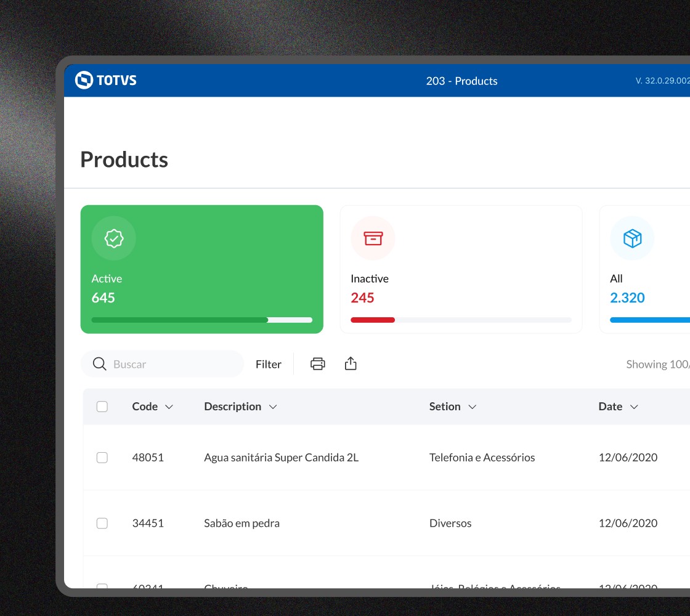Click 'Agua sanitária Super Candida 2L' description
Image resolution: width=690 pixels, height=616 pixels.
pyautogui.click(x=281, y=458)
